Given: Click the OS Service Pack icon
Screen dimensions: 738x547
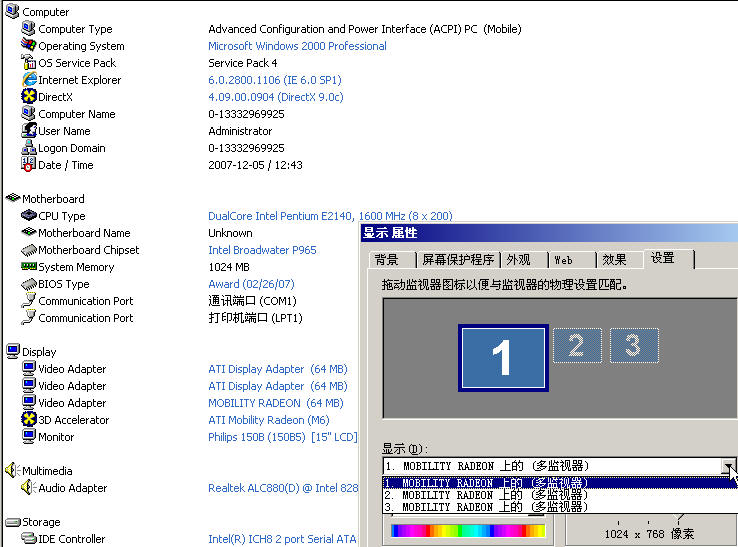Looking at the screenshot, I should pyautogui.click(x=29, y=62).
